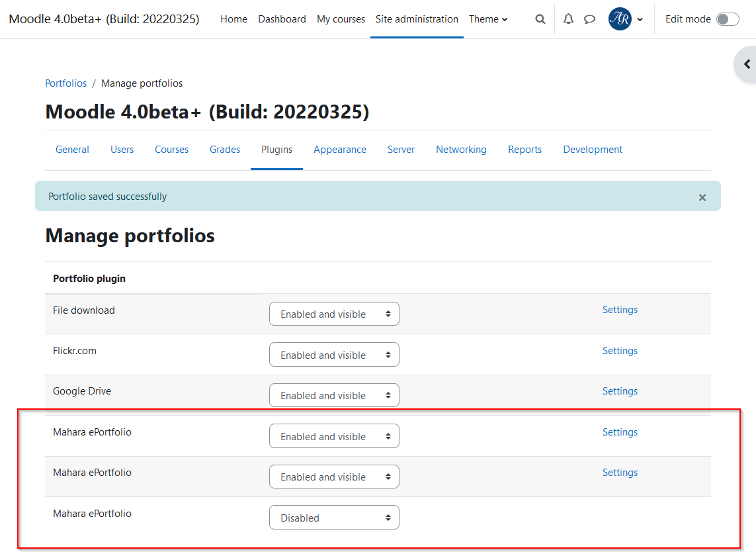Open Settings for File download
756x556 pixels.
point(620,310)
